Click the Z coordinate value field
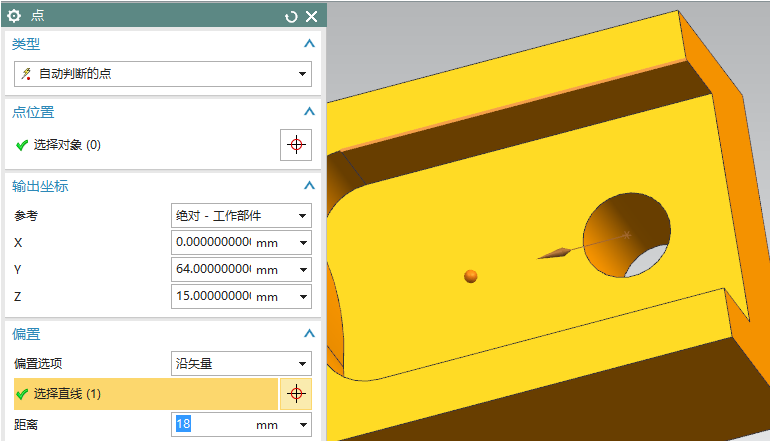Image resolution: width=771 pixels, height=441 pixels. pos(212,297)
